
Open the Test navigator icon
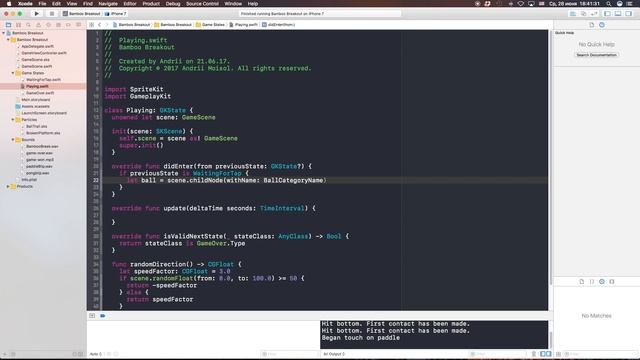tap(49, 25)
